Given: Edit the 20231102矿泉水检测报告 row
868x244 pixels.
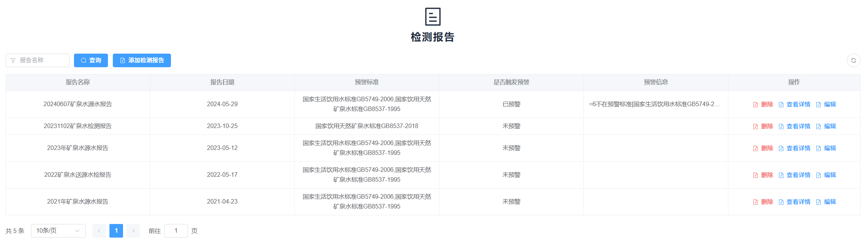Looking at the screenshot, I should [x=826, y=126].
